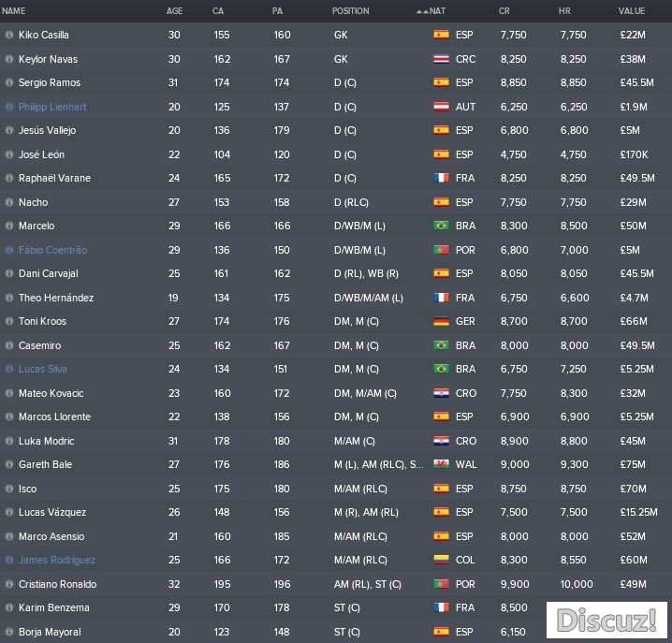Click Toni Kroos's £66M value
The image size is (672, 643).
(x=634, y=322)
